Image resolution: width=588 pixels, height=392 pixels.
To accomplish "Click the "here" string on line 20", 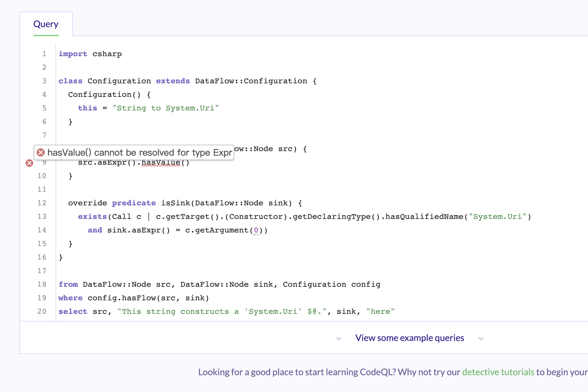I will [380, 311].
